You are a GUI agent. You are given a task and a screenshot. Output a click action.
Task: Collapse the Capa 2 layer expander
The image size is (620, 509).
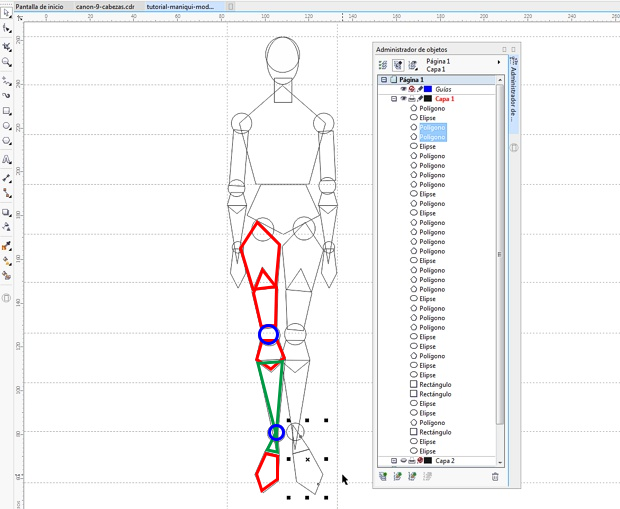point(394,461)
